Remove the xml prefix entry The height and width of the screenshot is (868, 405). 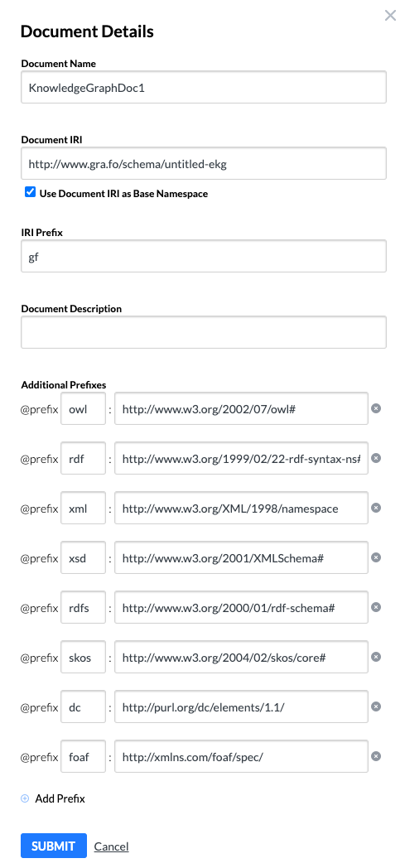point(376,508)
